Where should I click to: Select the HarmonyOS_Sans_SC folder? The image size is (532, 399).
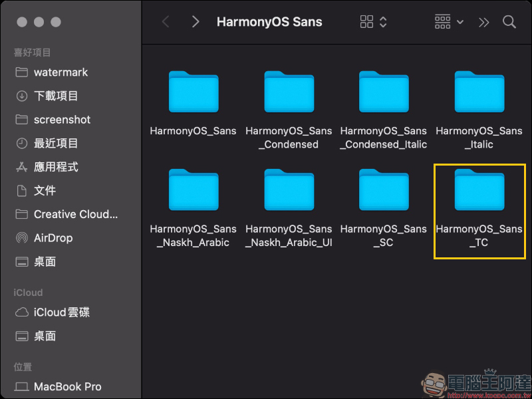pyautogui.click(x=384, y=191)
